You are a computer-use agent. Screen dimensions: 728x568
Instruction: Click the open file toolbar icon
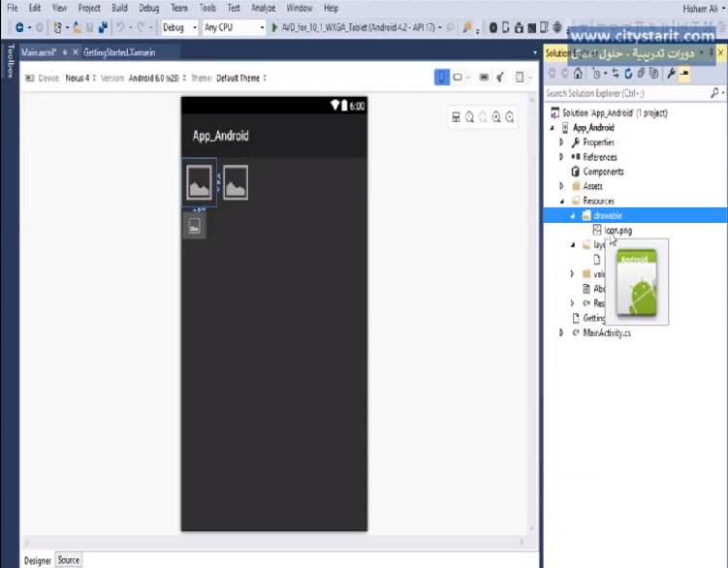(78, 28)
